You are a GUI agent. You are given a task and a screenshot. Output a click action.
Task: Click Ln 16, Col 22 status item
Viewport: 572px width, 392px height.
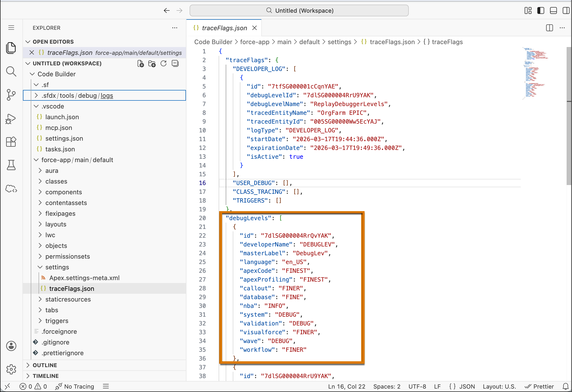coord(347,387)
